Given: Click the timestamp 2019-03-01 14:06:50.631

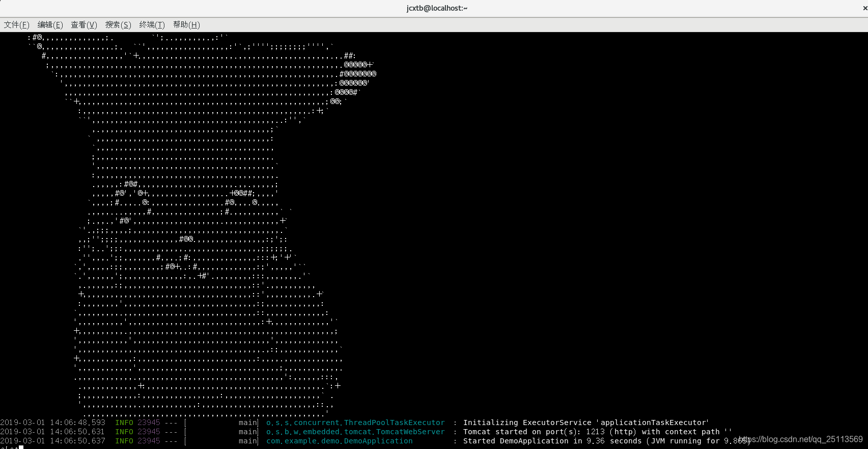Looking at the screenshot, I should click(x=52, y=432).
